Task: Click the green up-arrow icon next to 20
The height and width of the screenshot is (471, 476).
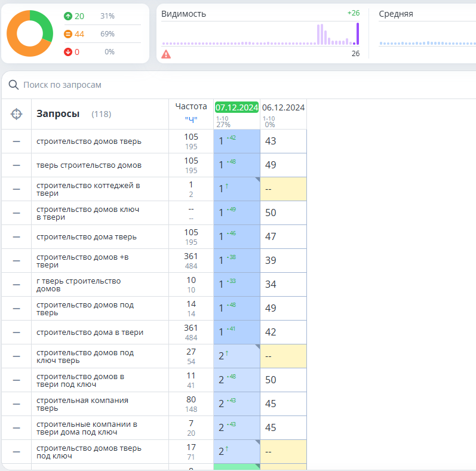Action: point(68,16)
